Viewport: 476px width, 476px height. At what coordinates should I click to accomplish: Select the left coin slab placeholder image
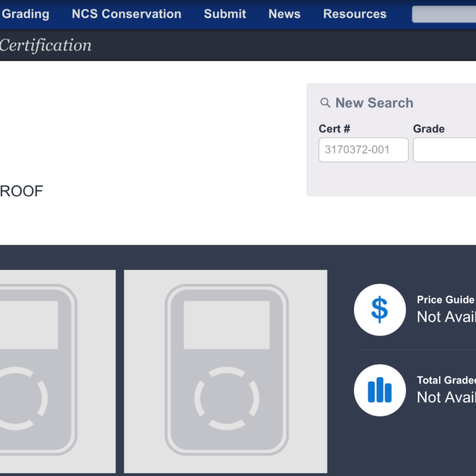click(x=57, y=371)
